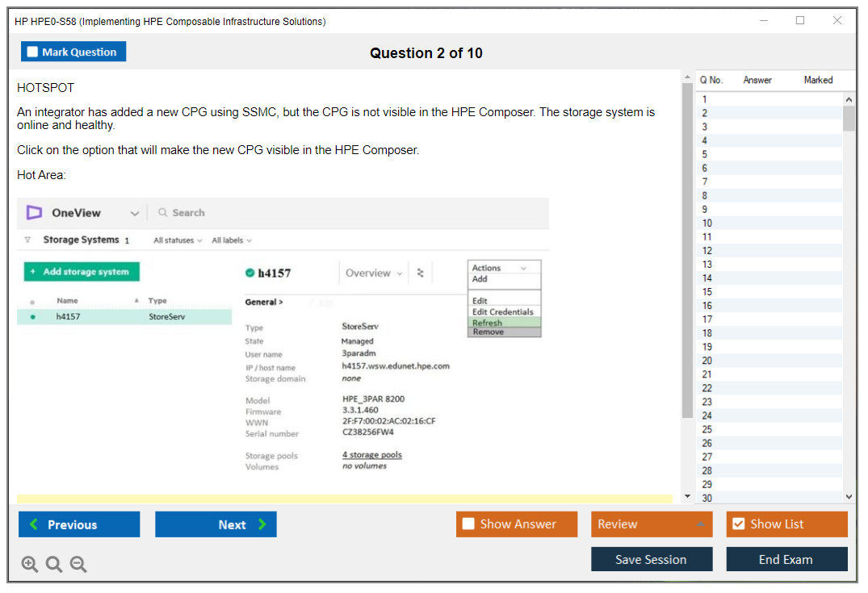
Task: Choose Edit Credentials in Actions menu
Action: 502,311
